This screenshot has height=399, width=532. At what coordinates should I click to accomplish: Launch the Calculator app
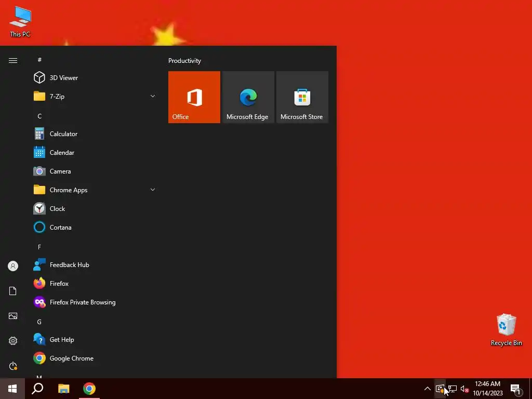(95, 134)
